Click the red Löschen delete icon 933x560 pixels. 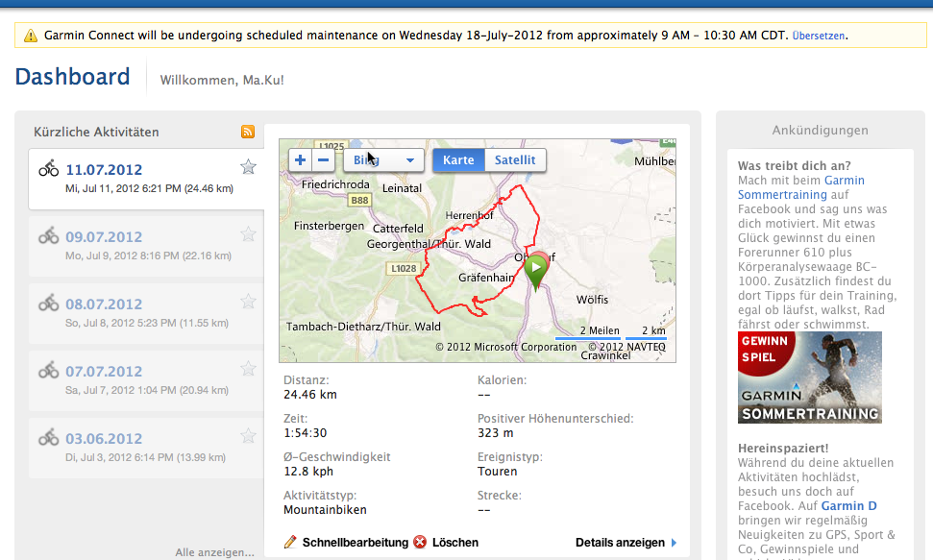click(420, 543)
